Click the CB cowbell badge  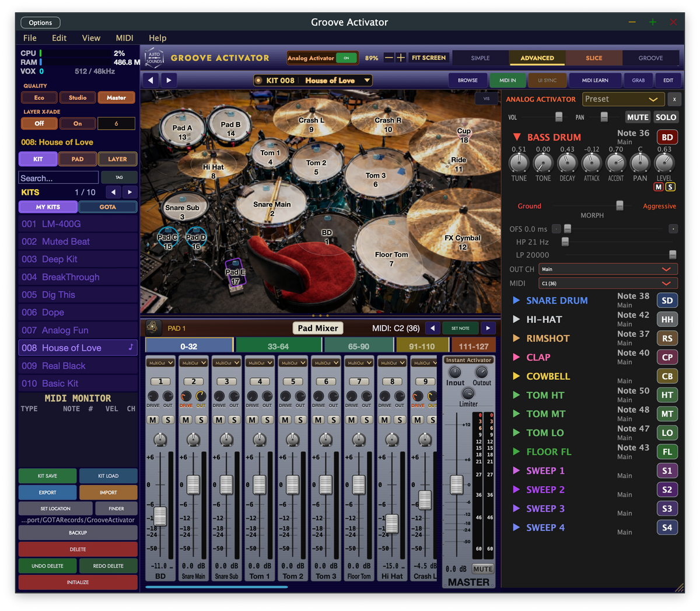tap(667, 376)
